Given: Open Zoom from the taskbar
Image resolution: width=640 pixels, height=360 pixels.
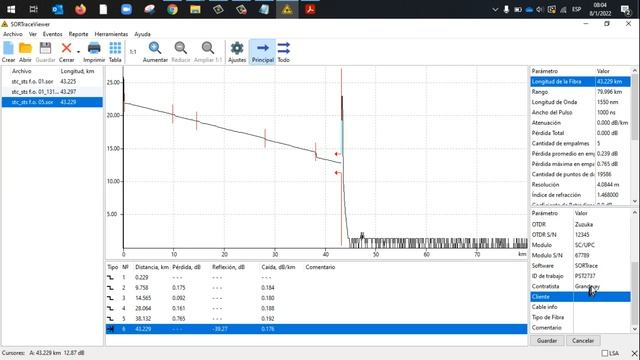Looking at the screenshot, I should 127,9.
